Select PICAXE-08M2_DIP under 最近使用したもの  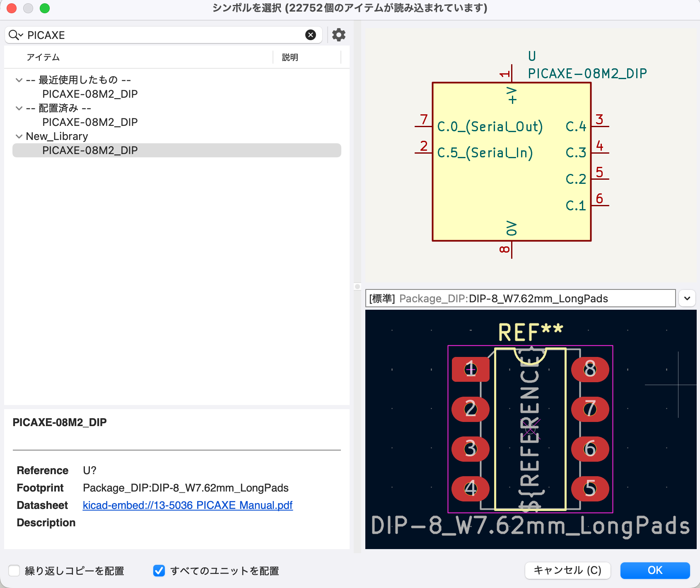tap(90, 94)
